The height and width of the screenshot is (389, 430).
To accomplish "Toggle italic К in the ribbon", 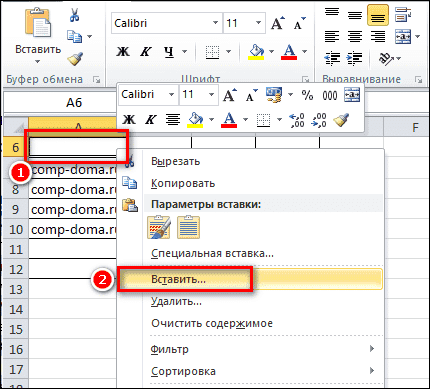I will [x=146, y=51].
